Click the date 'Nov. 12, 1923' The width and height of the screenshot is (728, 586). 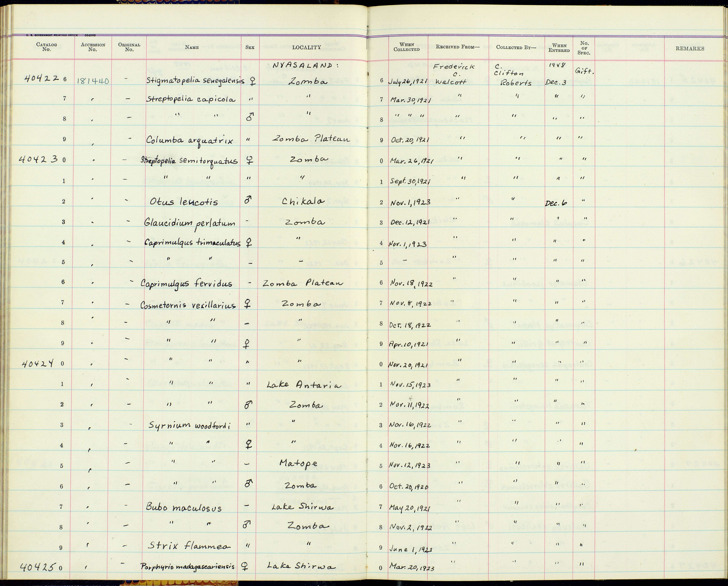pyautogui.click(x=410, y=466)
